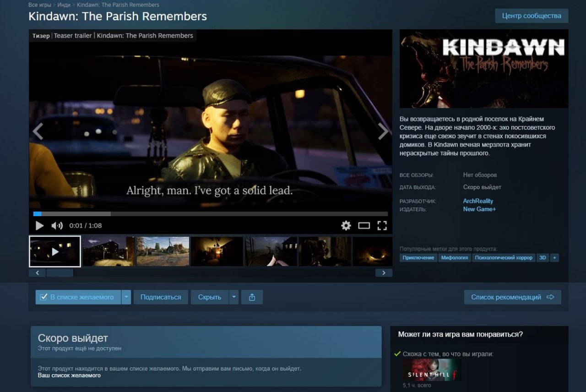Viewport: 586px width, 392px height.
Task: Select the night apartment building screenshot thumbnail
Action: [109, 251]
